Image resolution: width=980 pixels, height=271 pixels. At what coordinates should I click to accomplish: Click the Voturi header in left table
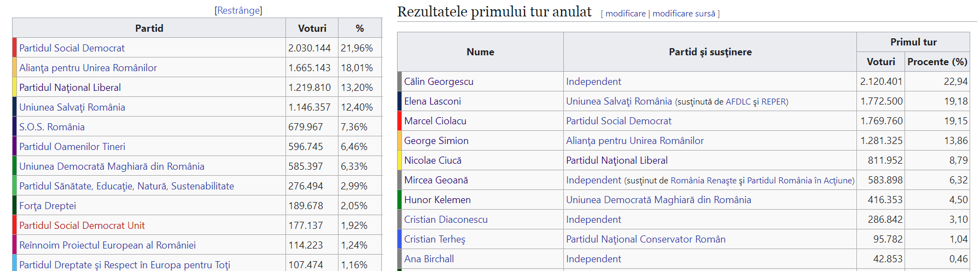[312, 28]
